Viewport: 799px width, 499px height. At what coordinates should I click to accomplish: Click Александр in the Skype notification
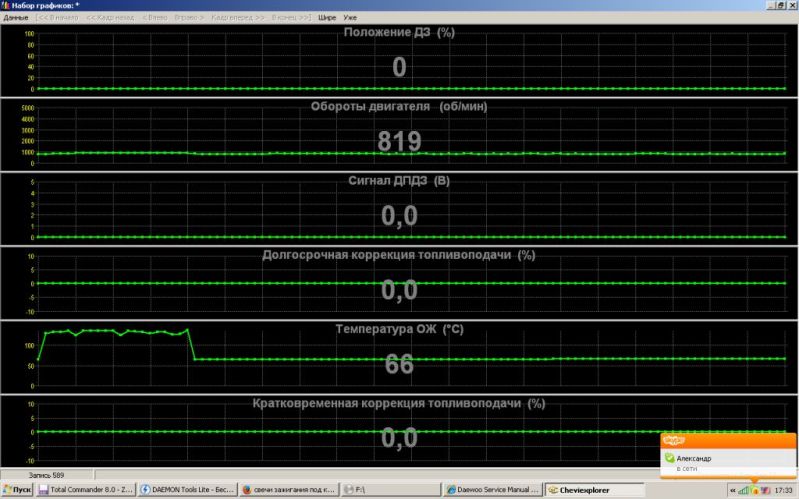pyautogui.click(x=695, y=456)
